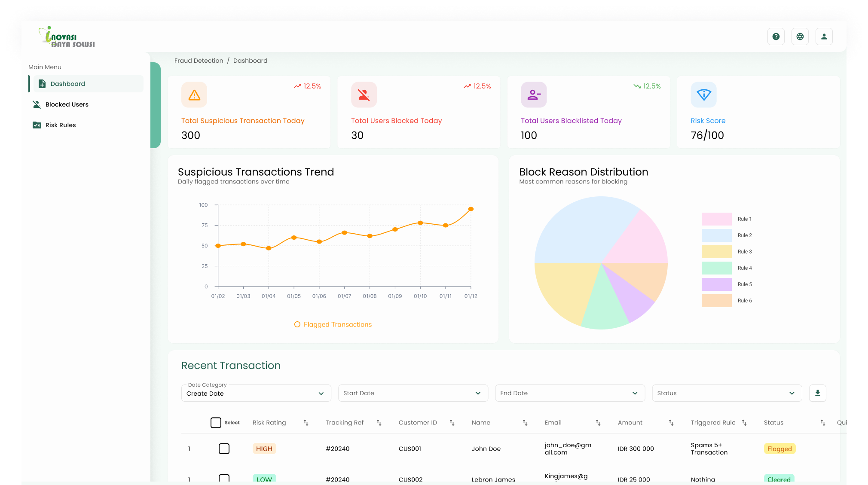Open the Fraud Detection breadcrumb
The width and height of the screenshot is (868, 485).
199,60
